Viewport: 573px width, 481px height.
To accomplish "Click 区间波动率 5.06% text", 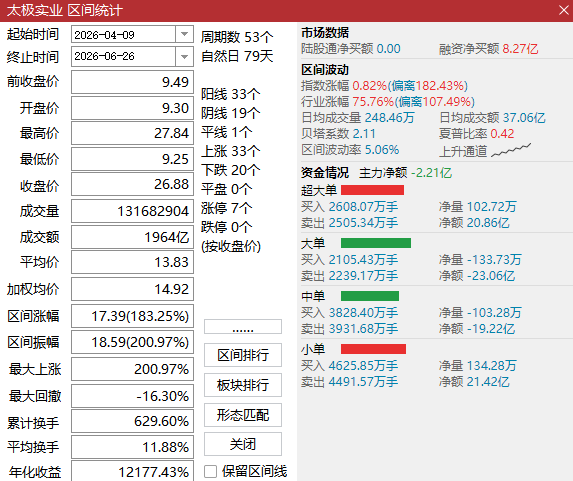I will [x=350, y=150].
